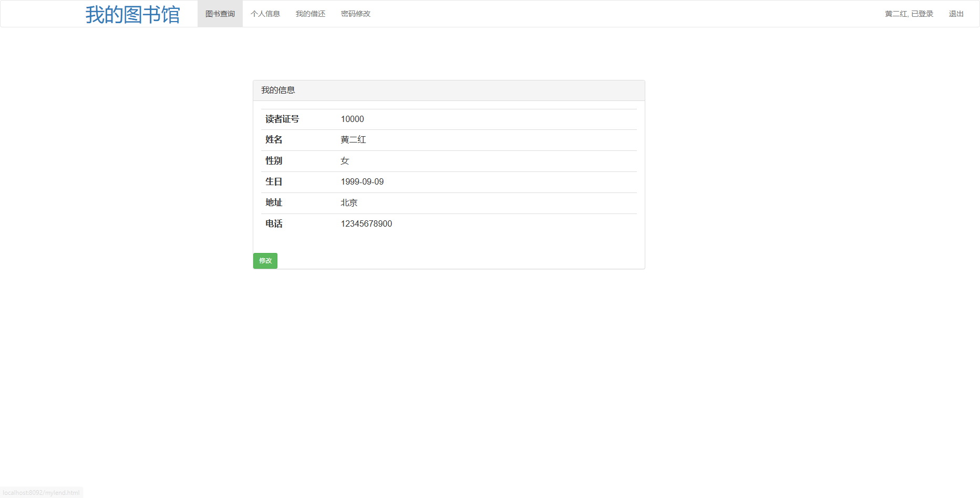Select the reader number 10000 cell
This screenshot has height=498, width=980.
click(352, 119)
